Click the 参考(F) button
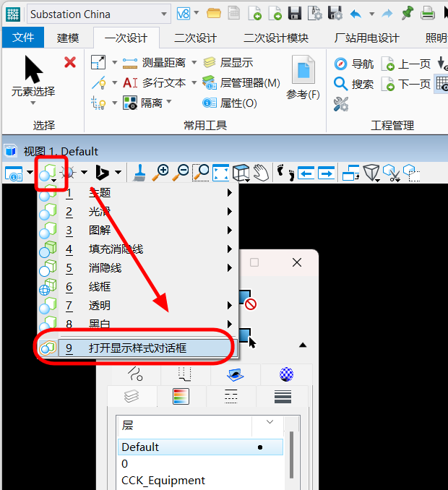 coord(303,77)
